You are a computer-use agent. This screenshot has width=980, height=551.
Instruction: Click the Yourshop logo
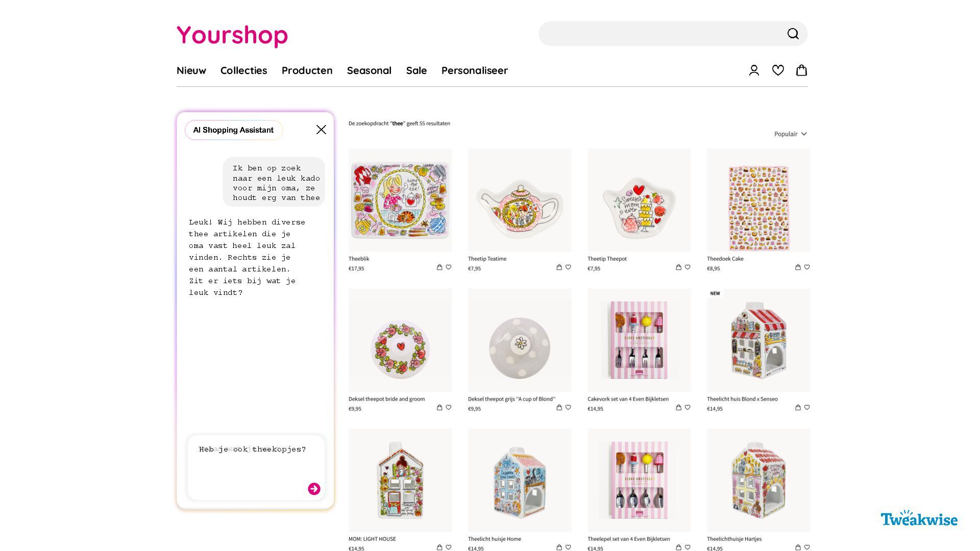click(232, 35)
